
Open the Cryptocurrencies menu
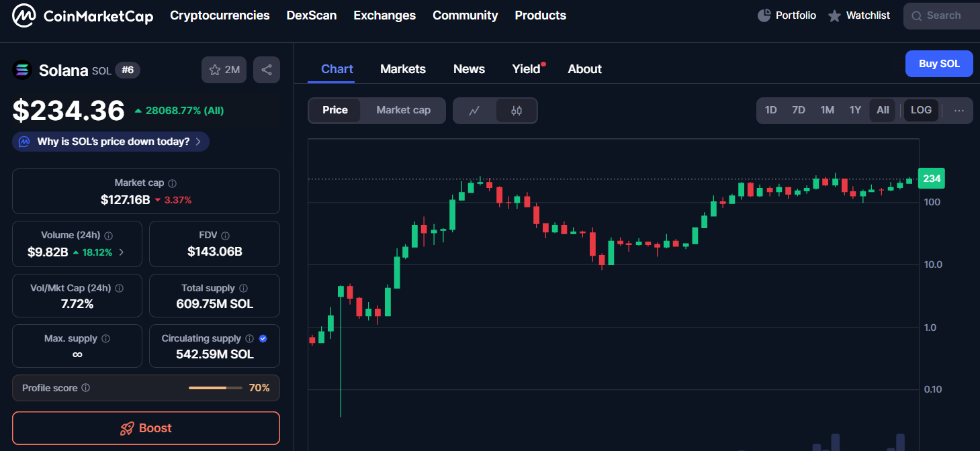pos(220,15)
